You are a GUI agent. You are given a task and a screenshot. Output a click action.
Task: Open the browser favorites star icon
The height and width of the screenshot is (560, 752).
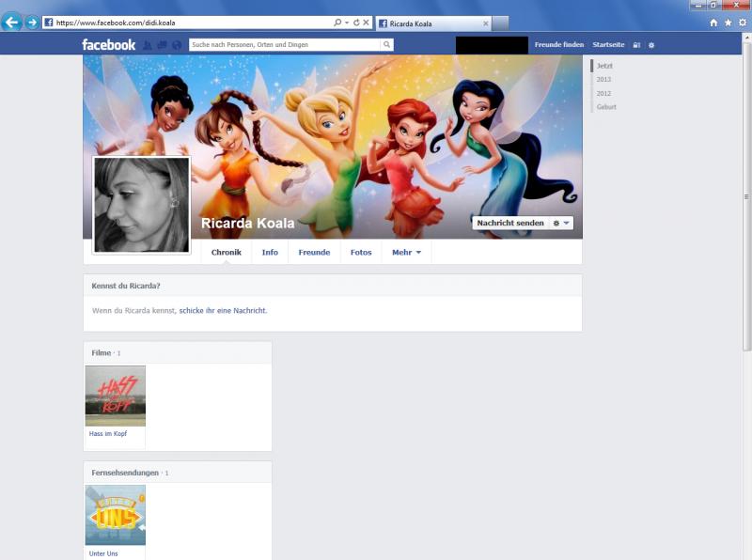tap(728, 23)
